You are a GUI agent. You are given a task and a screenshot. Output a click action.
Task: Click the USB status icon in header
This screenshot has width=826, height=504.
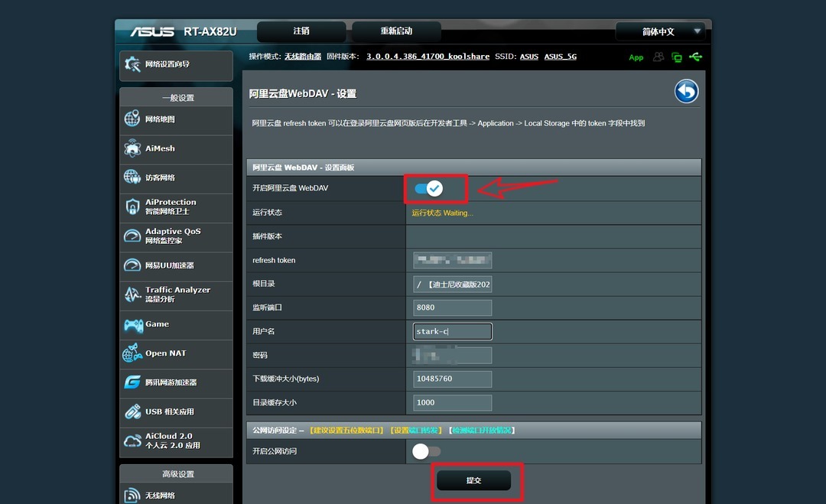pyautogui.click(x=694, y=57)
